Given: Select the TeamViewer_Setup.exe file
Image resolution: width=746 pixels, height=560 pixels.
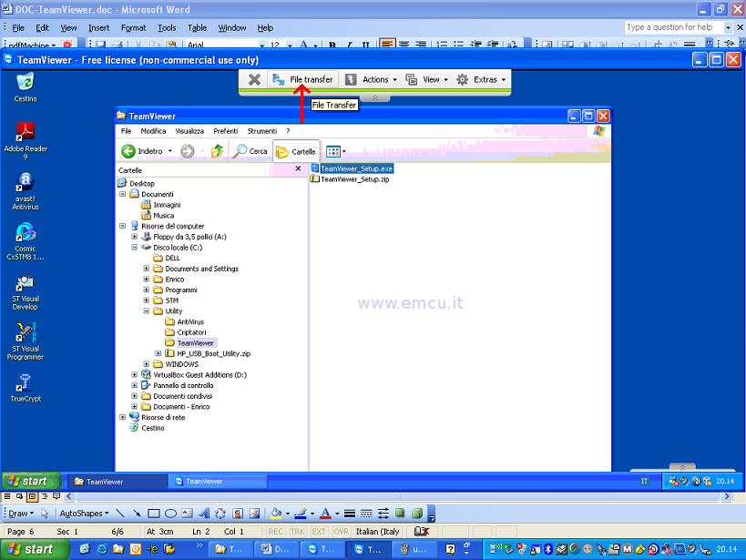Looking at the screenshot, I should click(x=353, y=168).
